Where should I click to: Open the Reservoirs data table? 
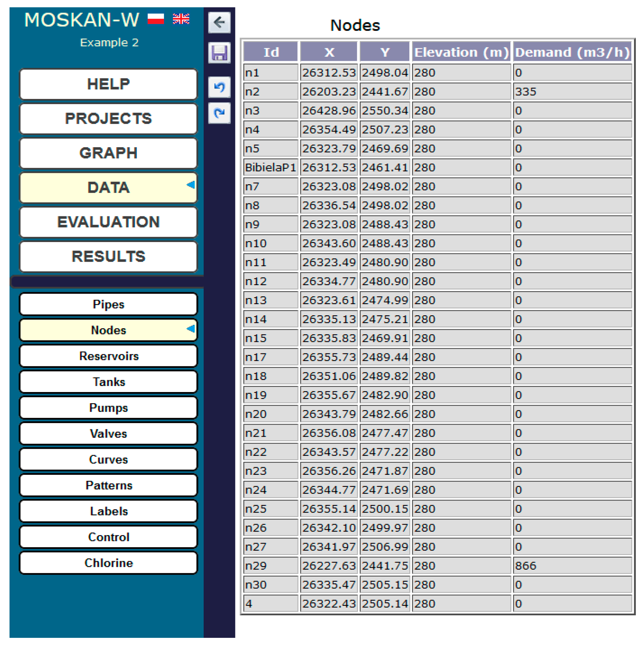(108, 356)
